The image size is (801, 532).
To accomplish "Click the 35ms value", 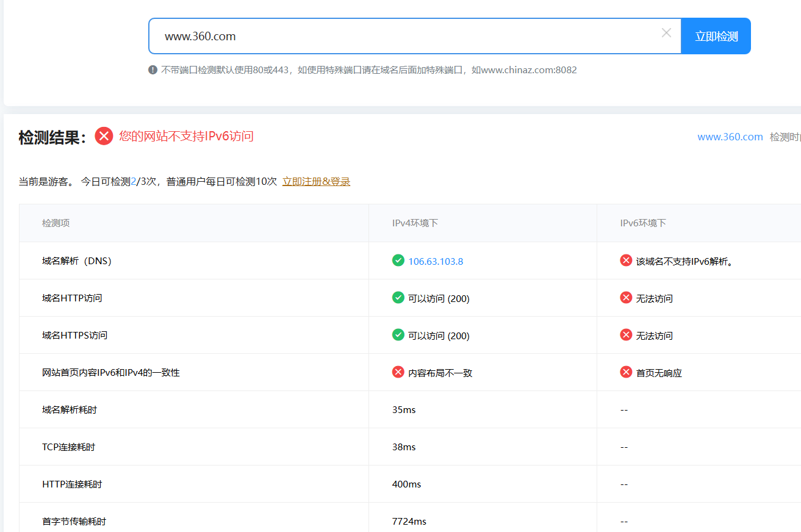I will click(x=404, y=410).
